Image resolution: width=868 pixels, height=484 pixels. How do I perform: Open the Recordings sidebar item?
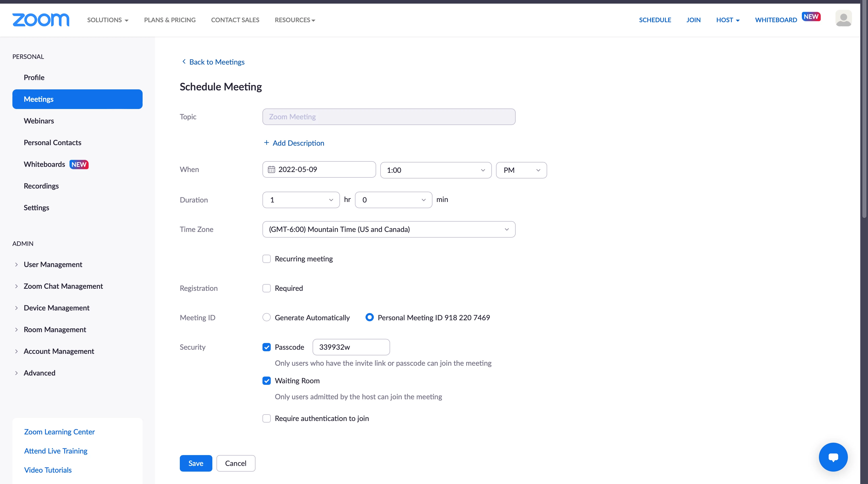[41, 186]
